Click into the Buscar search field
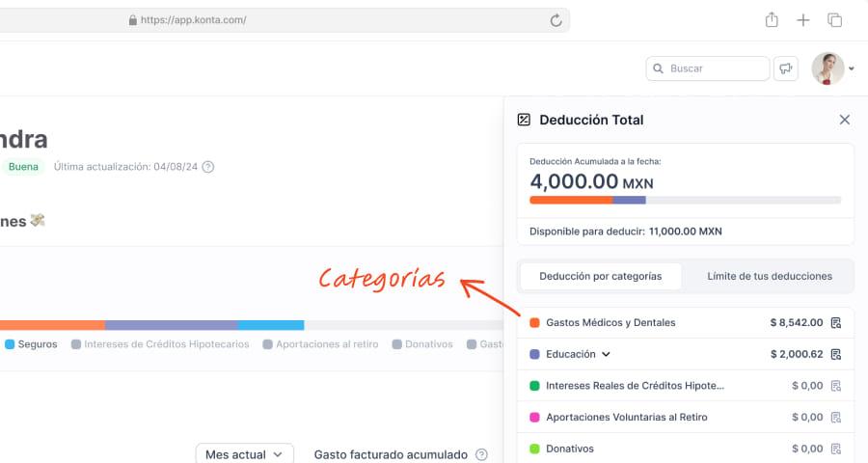 [708, 68]
